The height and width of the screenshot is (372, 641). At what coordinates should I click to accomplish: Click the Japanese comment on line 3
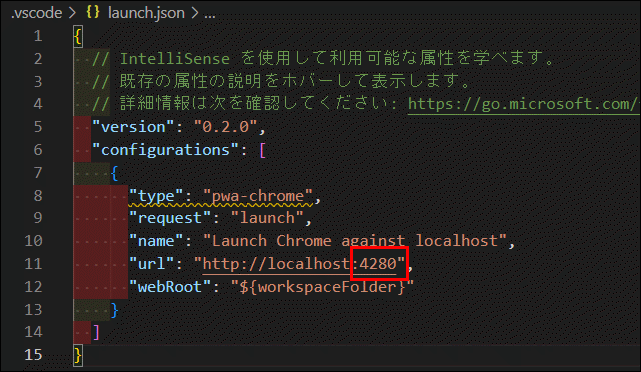coord(281,81)
